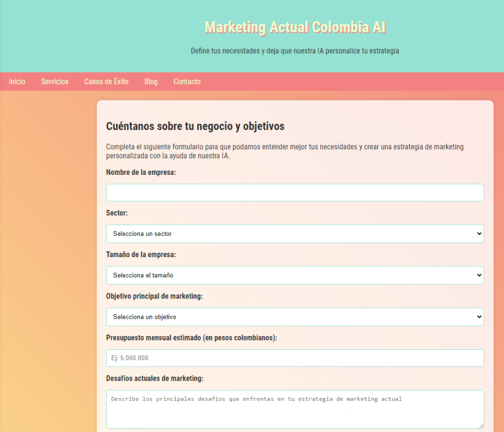Click the 'Tamaño de la empresa:' label
Viewport: 504px width, 432px height.
(141, 255)
